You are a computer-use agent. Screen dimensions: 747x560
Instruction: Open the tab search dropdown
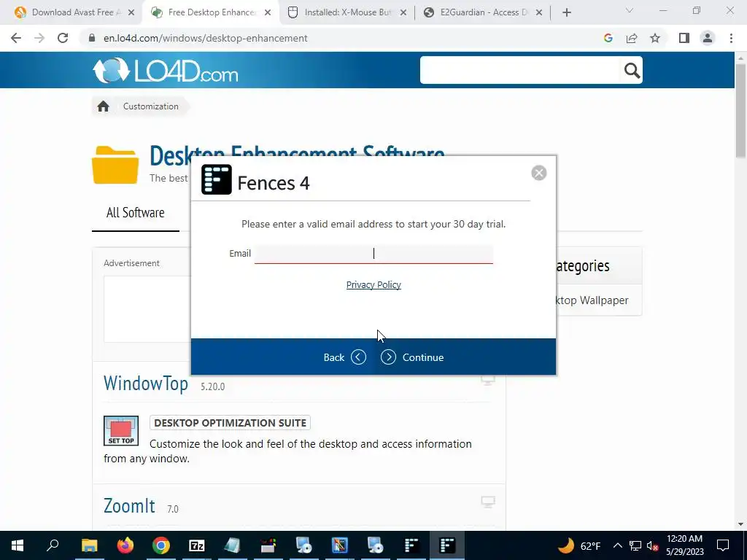[630, 10]
